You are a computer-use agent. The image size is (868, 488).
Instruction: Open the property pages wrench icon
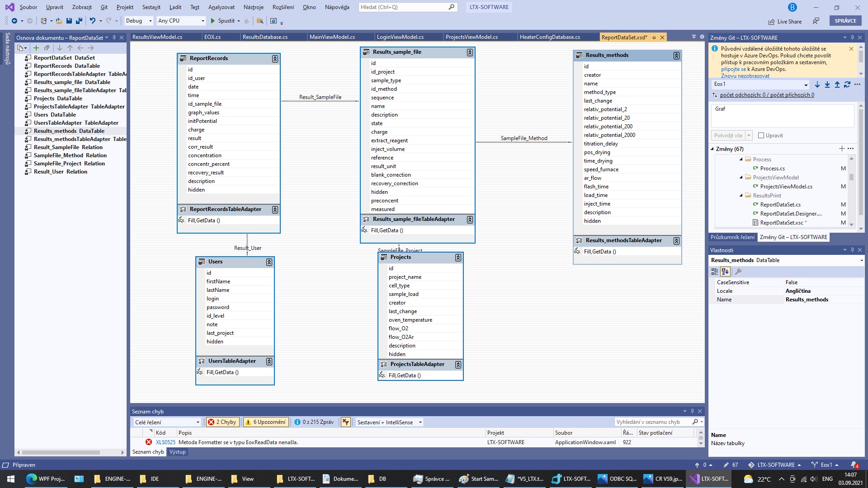(738, 272)
